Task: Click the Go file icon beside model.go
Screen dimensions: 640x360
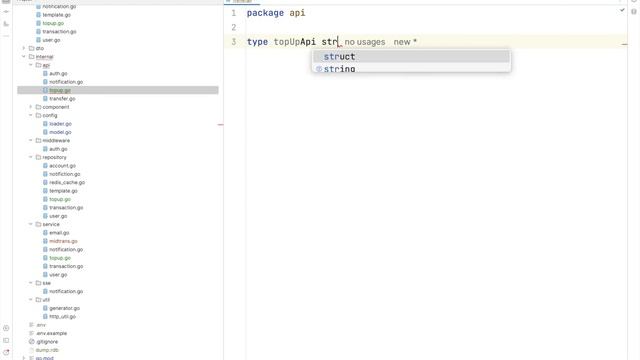Action: click(x=45, y=132)
